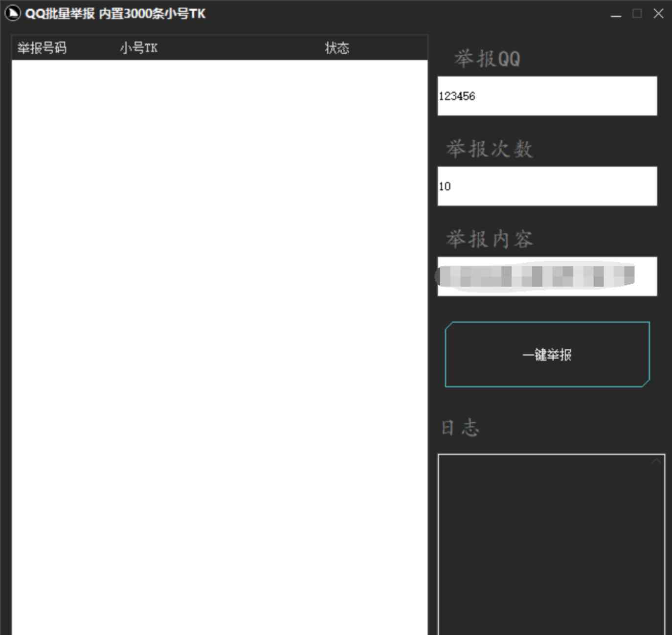Image resolution: width=672 pixels, height=635 pixels.
Task: Click the 一键举报 button
Action: tap(547, 354)
